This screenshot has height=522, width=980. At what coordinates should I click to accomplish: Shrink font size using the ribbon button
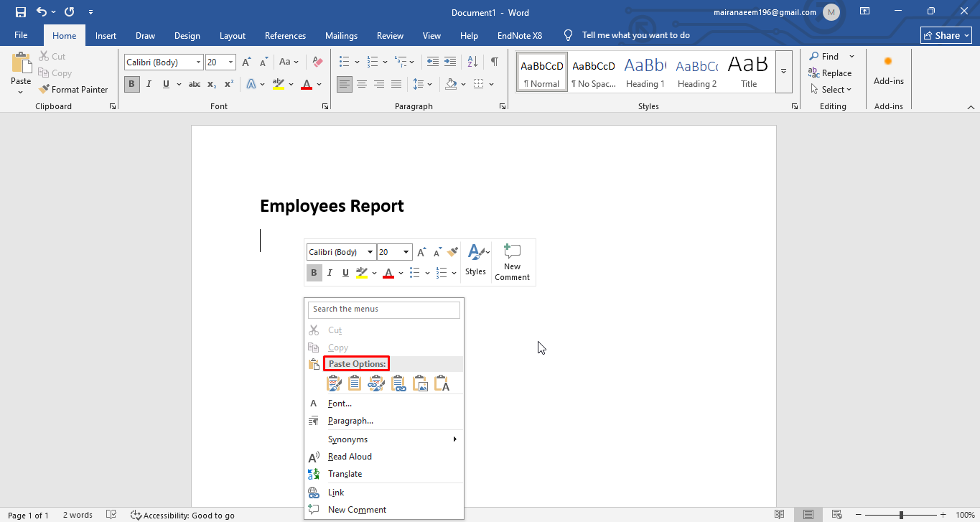265,62
